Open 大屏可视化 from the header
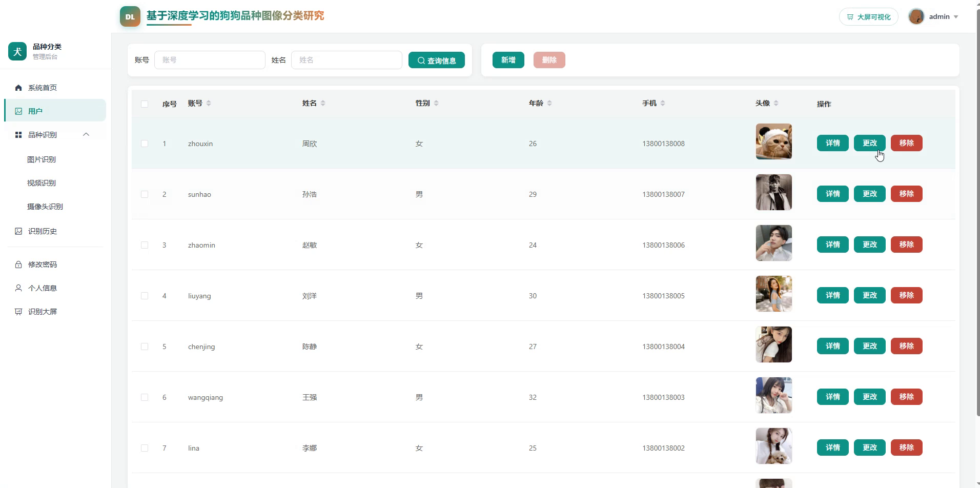This screenshot has height=488, width=980. coord(869,17)
